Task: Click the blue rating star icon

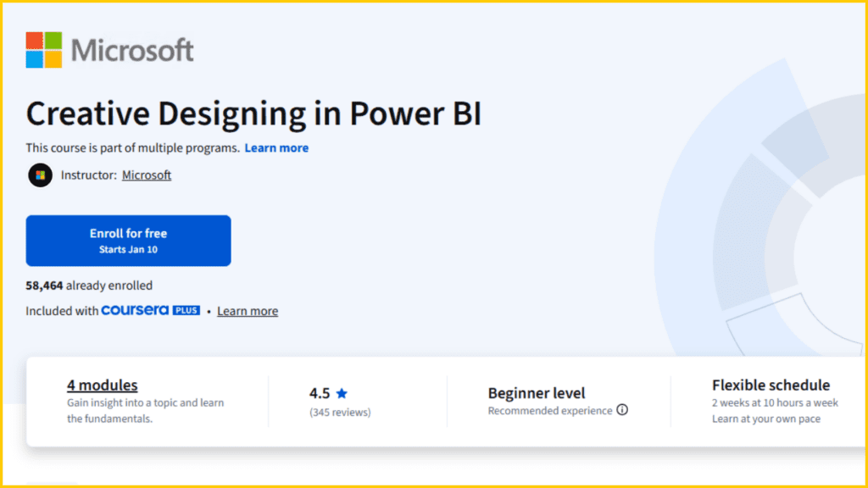Action: pyautogui.click(x=342, y=393)
